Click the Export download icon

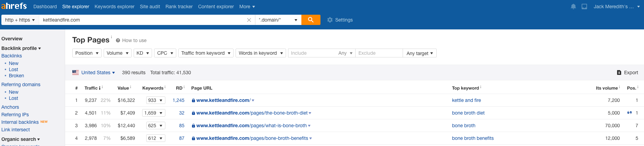[619, 72]
